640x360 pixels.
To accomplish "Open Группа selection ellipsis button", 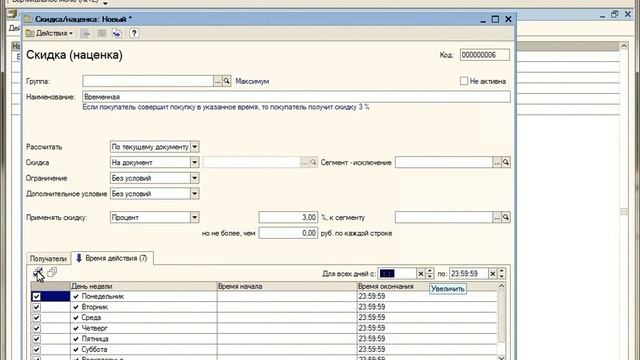I will (218, 81).
